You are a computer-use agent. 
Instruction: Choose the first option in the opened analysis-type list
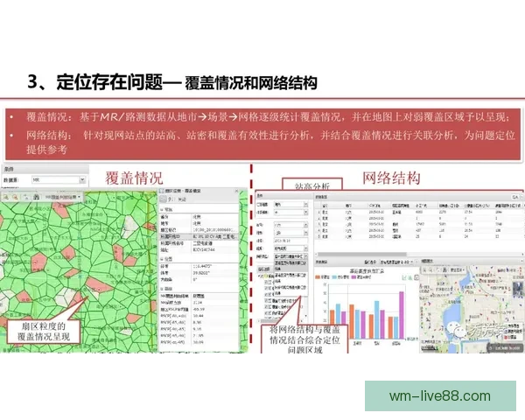tap(290, 264)
